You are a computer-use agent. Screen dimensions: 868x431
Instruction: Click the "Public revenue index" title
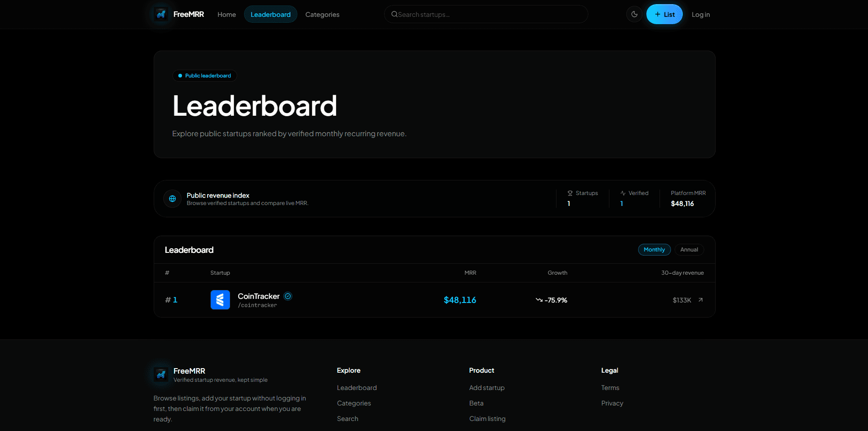coord(218,195)
